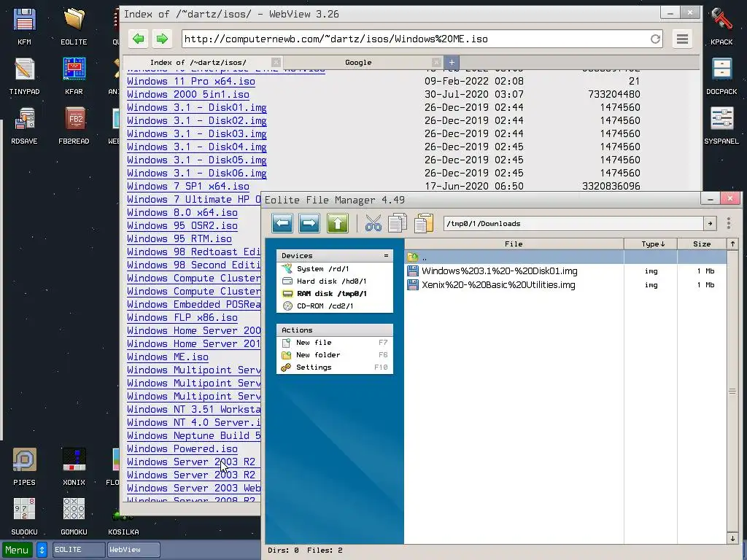Image resolution: width=747 pixels, height=560 pixels.
Task: Switch to EOLITE in taskbar
Action: click(x=78, y=550)
